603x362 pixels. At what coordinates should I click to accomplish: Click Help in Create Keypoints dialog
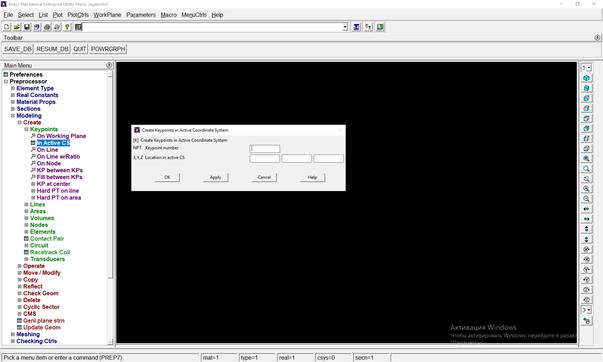(x=312, y=177)
